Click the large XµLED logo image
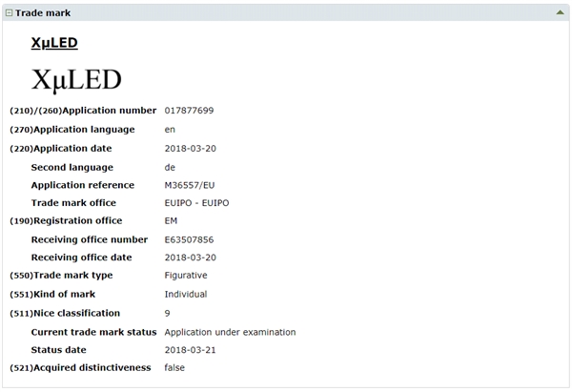Image resolution: width=572 pixels, height=392 pixels. click(76, 79)
